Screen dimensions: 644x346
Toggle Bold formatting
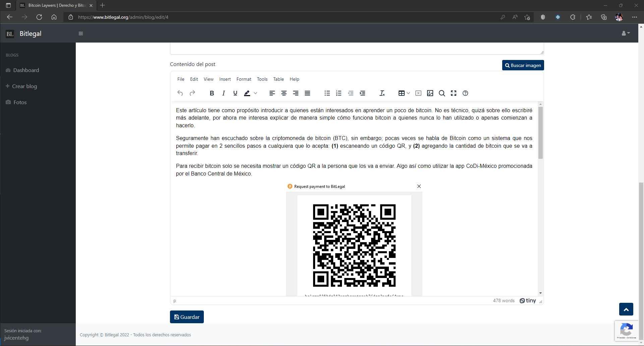click(x=212, y=93)
